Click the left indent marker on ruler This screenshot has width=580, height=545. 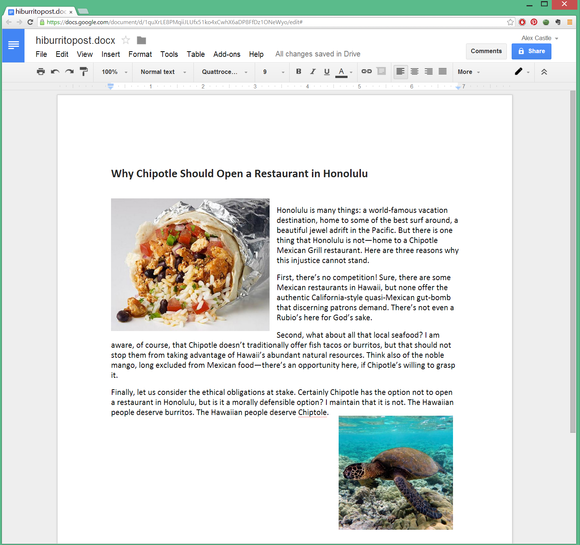point(110,87)
